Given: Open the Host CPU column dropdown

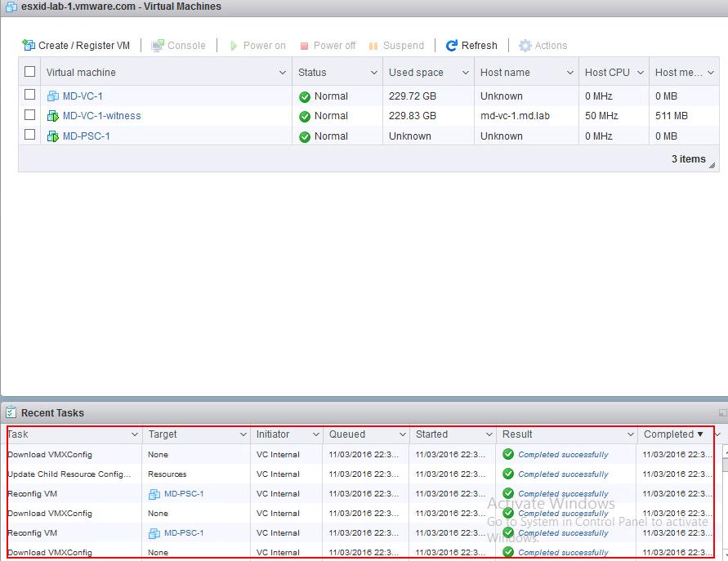Looking at the screenshot, I should tap(641, 73).
